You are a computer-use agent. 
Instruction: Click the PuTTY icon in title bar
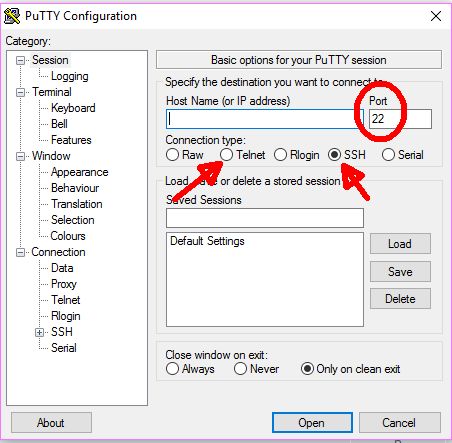click(12, 16)
